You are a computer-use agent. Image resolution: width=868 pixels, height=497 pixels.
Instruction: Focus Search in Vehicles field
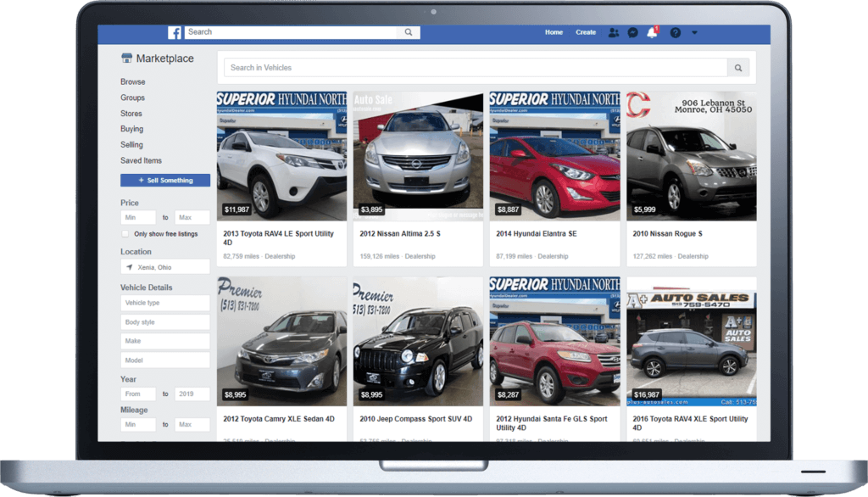(x=476, y=68)
